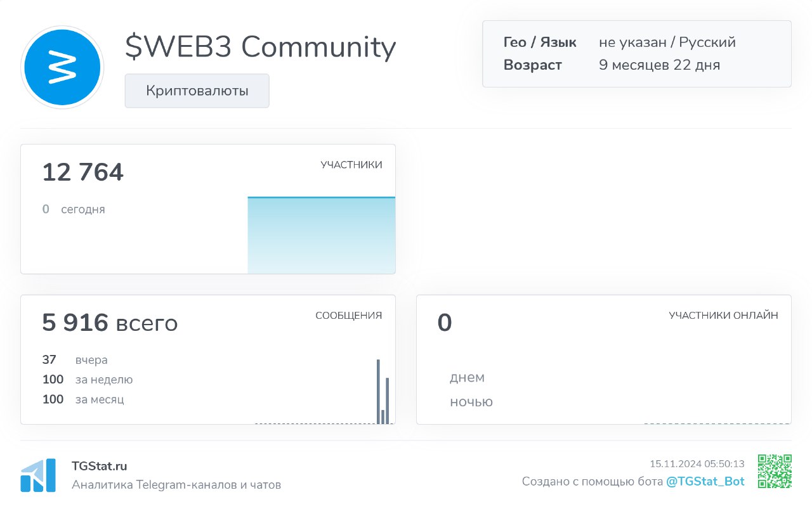
Task: Open the Криптовалюты category tag
Action: [x=197, y=91]
